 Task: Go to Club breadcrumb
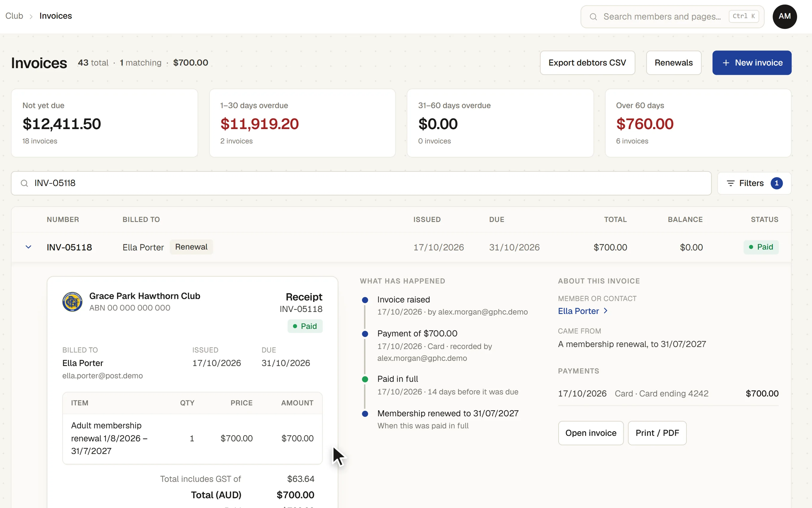point(14,16)
